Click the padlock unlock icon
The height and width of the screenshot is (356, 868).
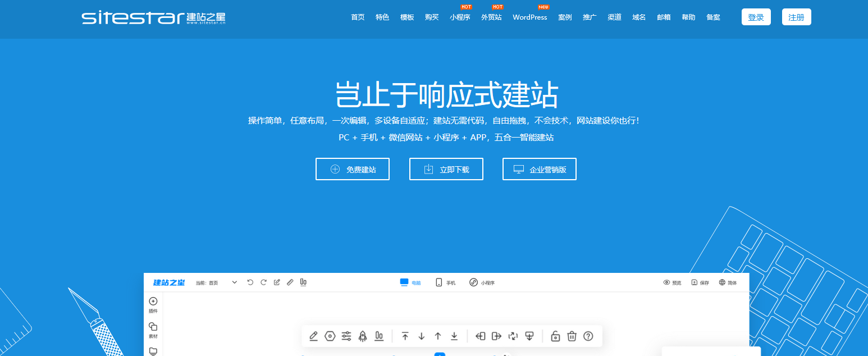point(555,336)
